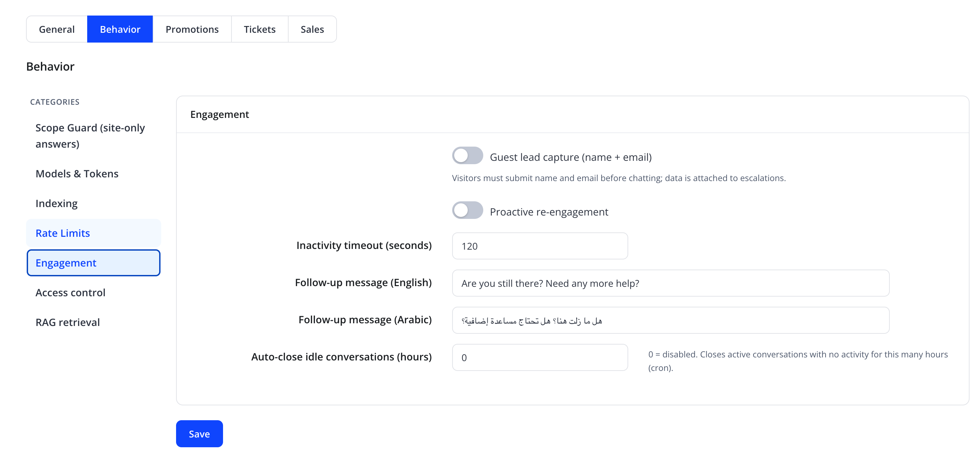980x454 pixels.
Task: Turn on Proactive re-engagement switch
Action: point(468,210)
